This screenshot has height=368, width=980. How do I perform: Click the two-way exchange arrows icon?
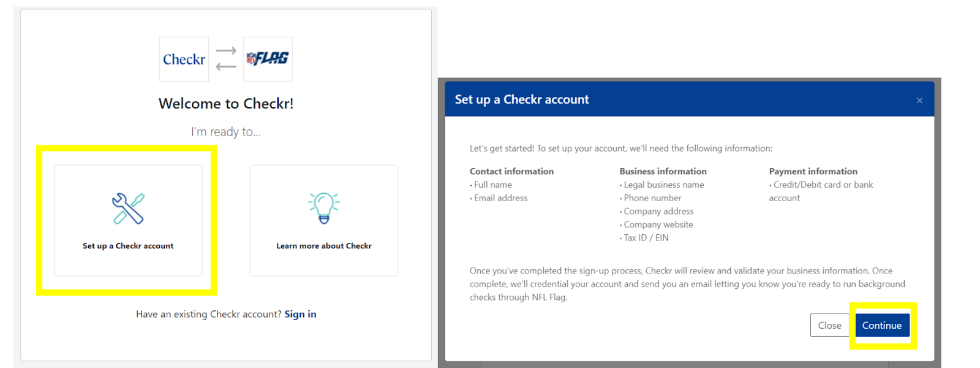tap(226, 59)
